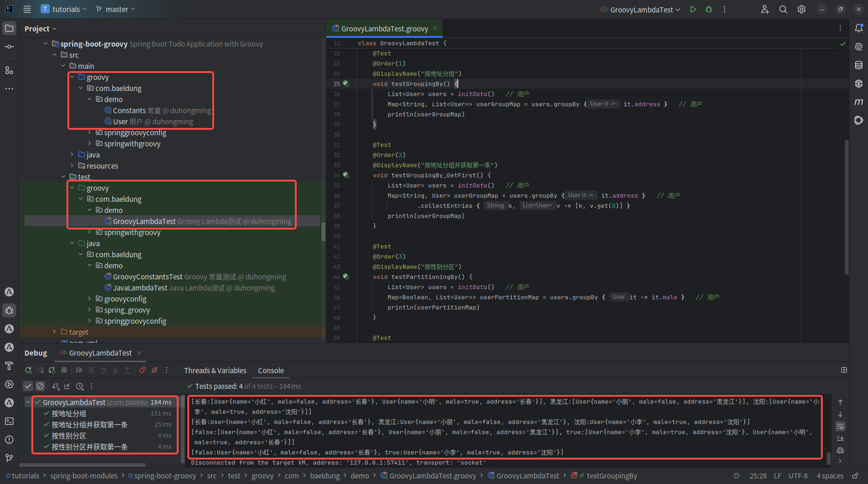Toggle Mute Breakpoints
Viewport: 868px width, 484px height.
(x=155, y=370)
